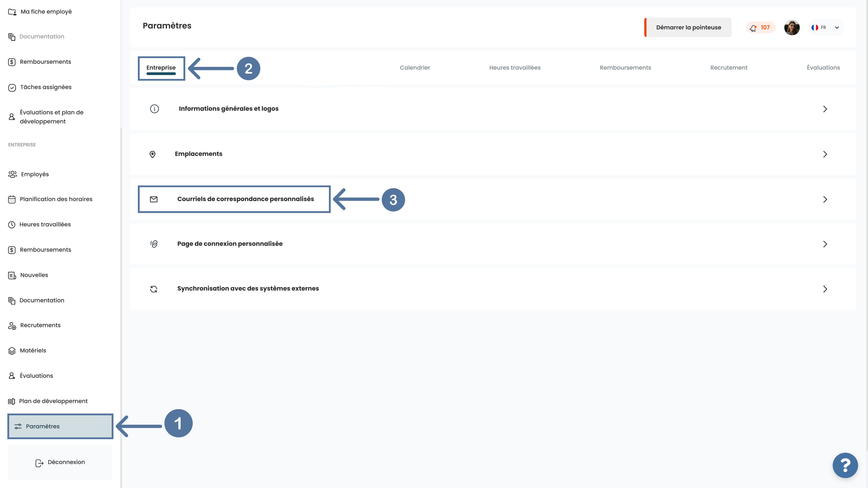Click the Tâches assignées label

tap(46, 87)
